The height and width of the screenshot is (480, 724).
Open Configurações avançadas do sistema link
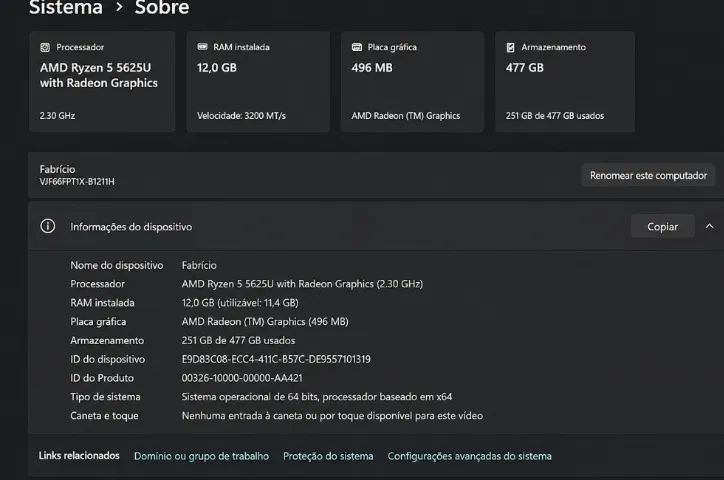470,456
